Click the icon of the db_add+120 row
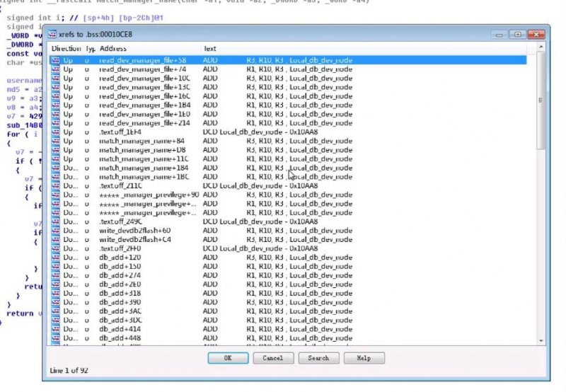Screen dimensions: 566x392 55,258
